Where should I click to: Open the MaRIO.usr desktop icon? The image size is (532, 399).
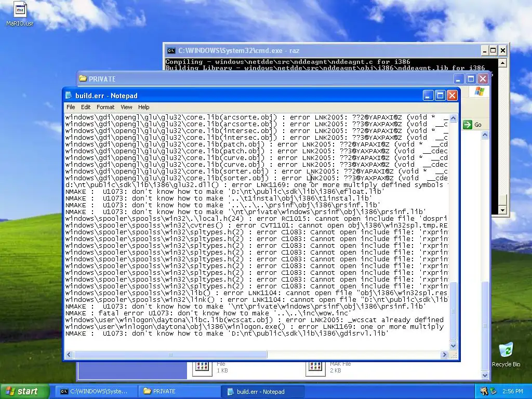20,14
